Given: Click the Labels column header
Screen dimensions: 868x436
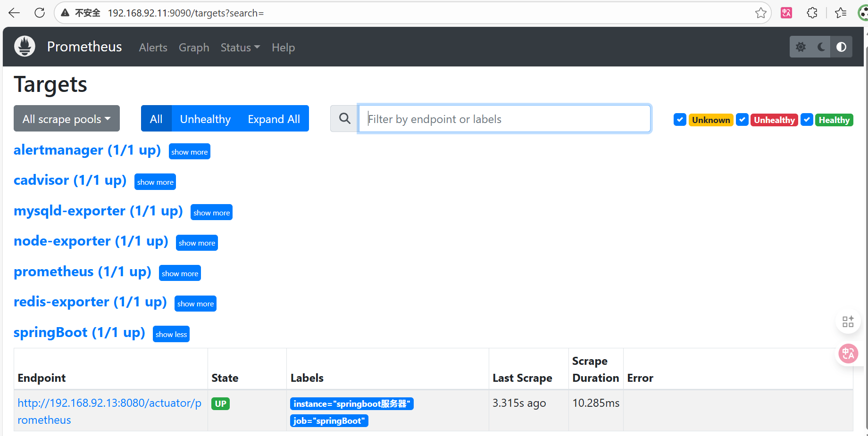Looking at the screenshot, I should point(307,378).
